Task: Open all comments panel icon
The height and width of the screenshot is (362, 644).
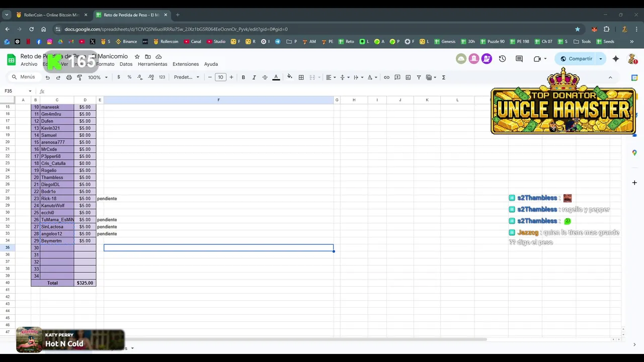Action: [x=519, y=59]
